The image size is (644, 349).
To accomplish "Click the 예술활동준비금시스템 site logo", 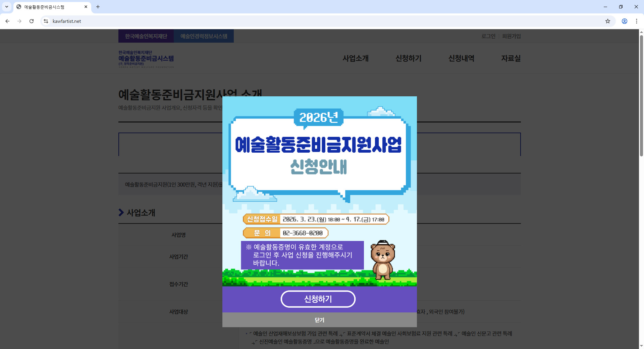I will pyautogui.click(x=146, y=59).
